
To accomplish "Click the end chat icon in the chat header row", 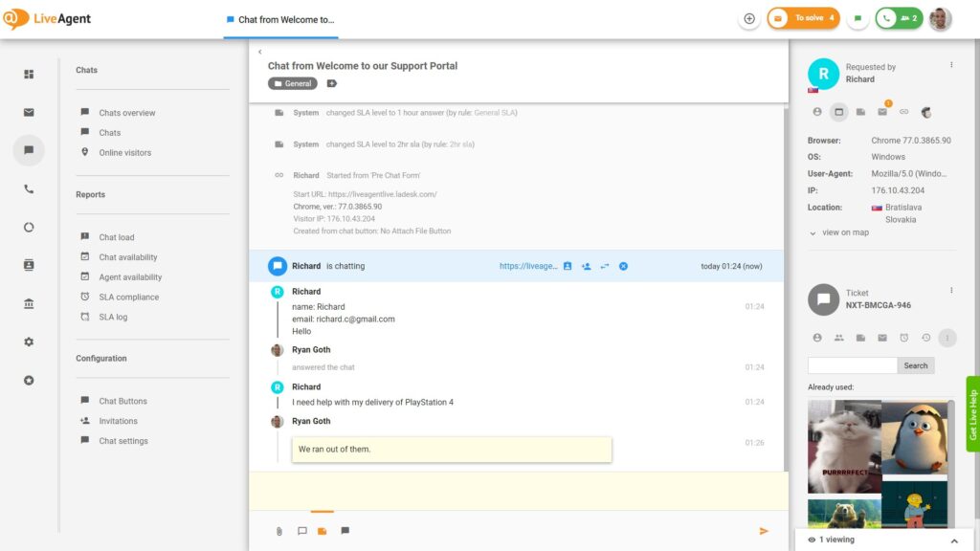I will coord(623,266).
